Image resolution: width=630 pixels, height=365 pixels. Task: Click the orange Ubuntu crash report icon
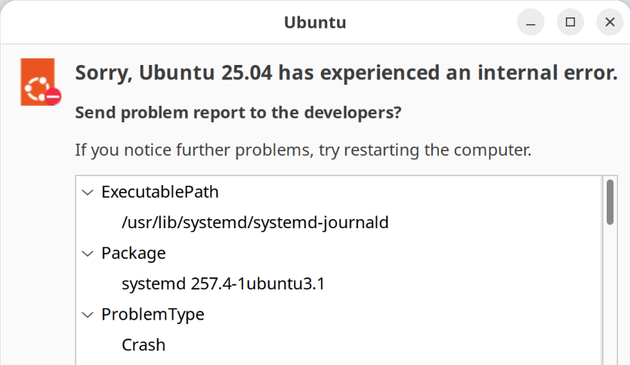tap(38, 82)
